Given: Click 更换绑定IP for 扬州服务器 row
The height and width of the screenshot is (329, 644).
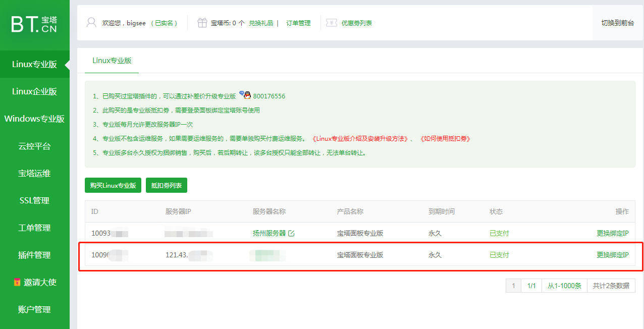Looking at the screenshot, I should point(612,233).
